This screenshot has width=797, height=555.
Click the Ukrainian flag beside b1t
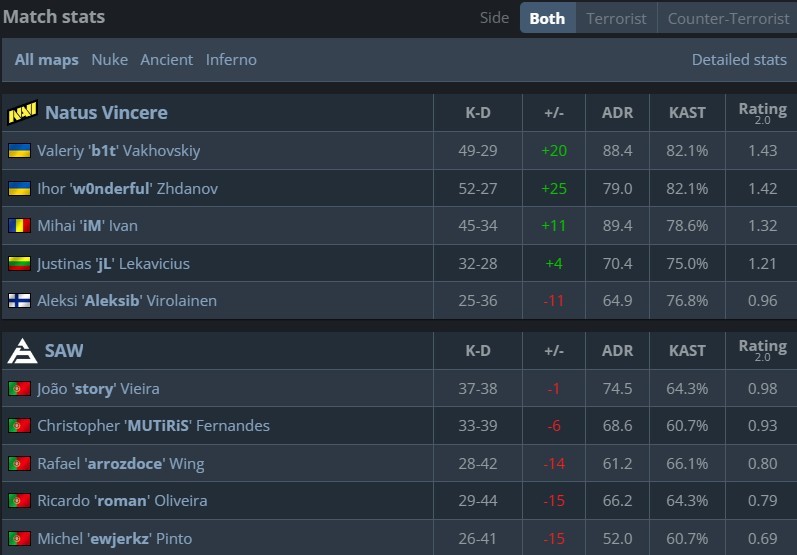(19, 151)
